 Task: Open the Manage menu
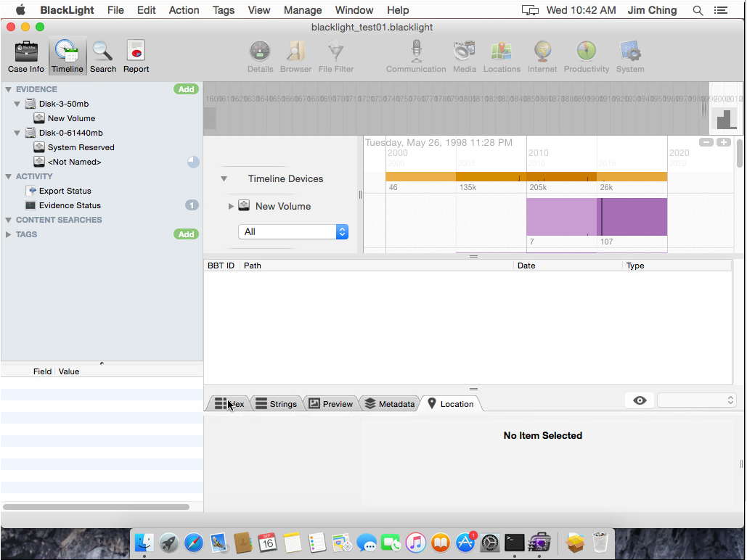point(303,10)
